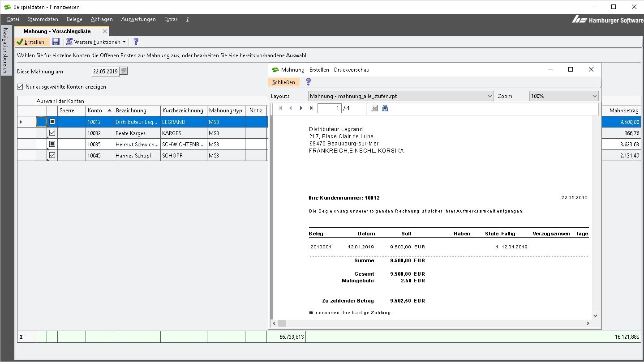The height and width of the screenshot is (362, 644).
Task: Uncheck 'Nur ausgewählte Konten anzeigen'
Action: point(20,87)
